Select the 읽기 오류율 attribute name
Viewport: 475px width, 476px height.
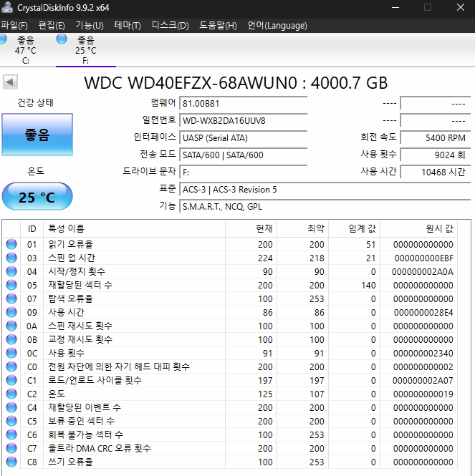point(70,244)
